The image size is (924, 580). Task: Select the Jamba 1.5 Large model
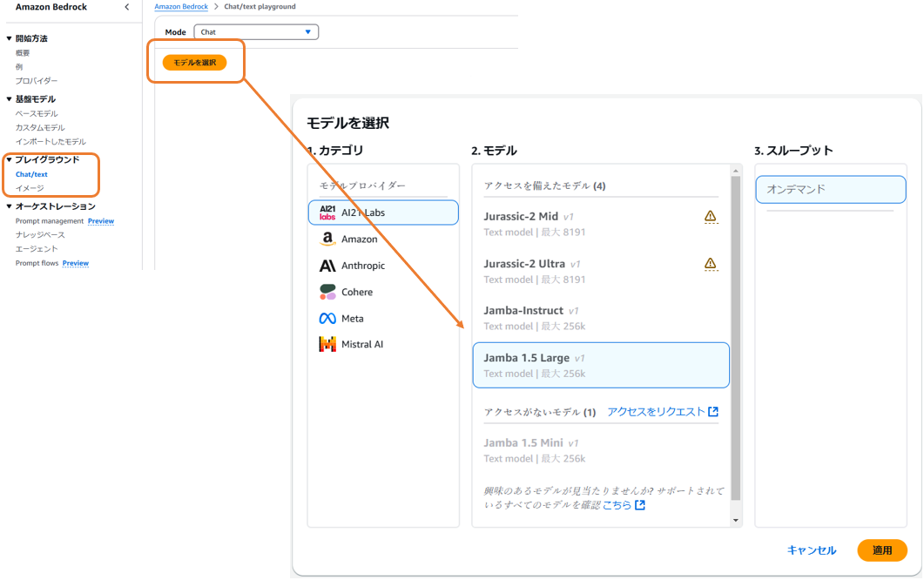[601, 366]
